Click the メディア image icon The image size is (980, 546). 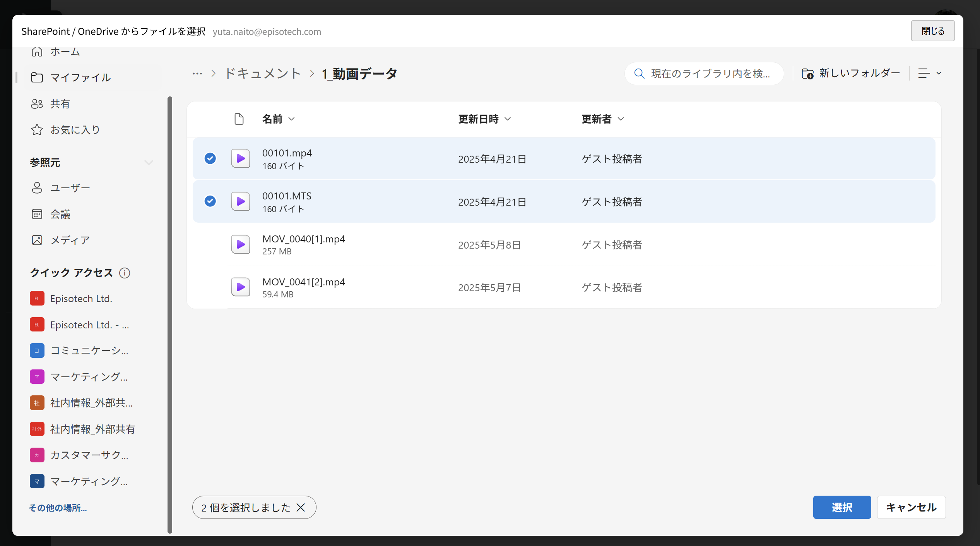(x=37, y=240)
